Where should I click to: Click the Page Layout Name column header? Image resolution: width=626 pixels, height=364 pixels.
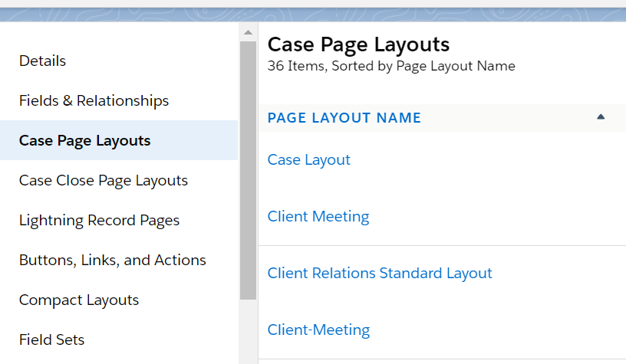point(344,118)
